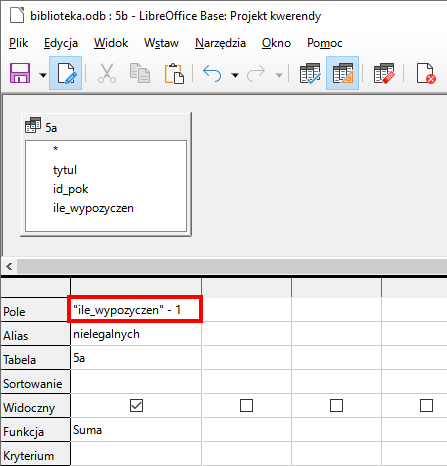
Task: Open the Tabela cell showing 5a
Action: coord(136,358)
